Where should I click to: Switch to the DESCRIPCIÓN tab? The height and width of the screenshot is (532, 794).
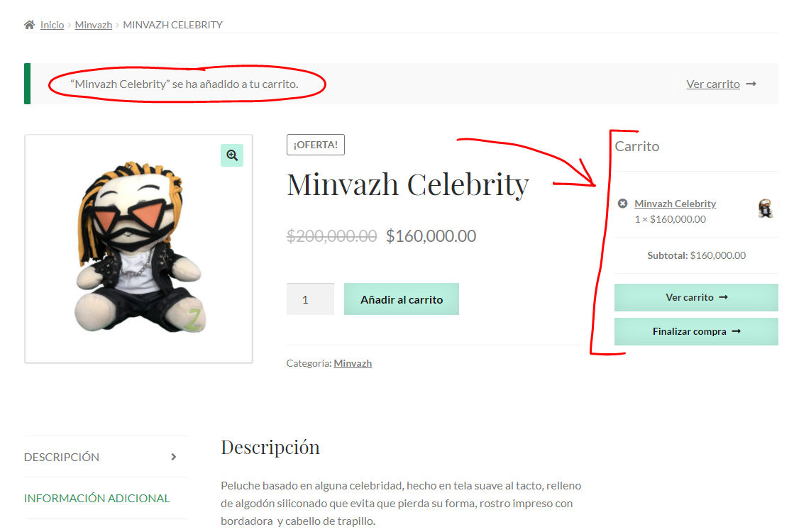pyautogui.click(x=62, y=457)
